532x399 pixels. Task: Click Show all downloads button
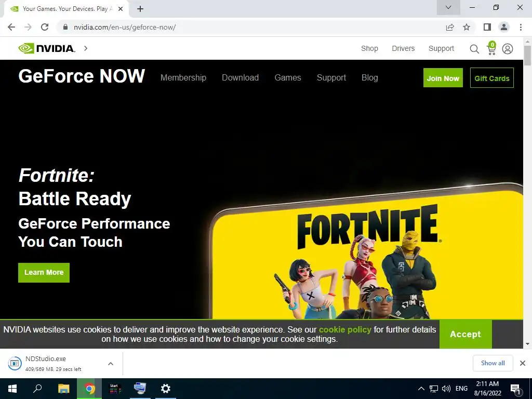tap(493, 363)
